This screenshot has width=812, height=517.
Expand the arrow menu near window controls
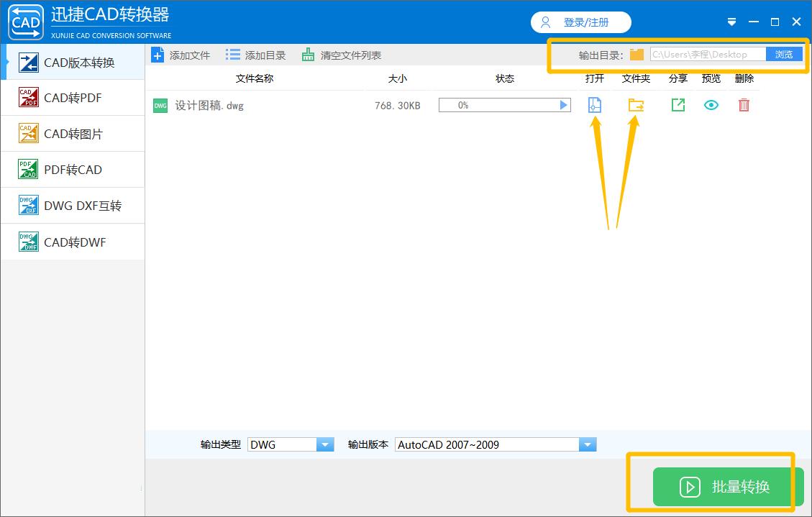point(731,22)
